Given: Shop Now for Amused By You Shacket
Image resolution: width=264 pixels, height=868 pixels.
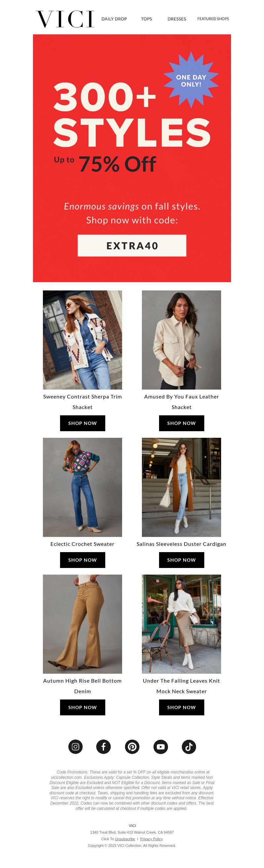Looking at the screenshot, I should click(181, 423).
